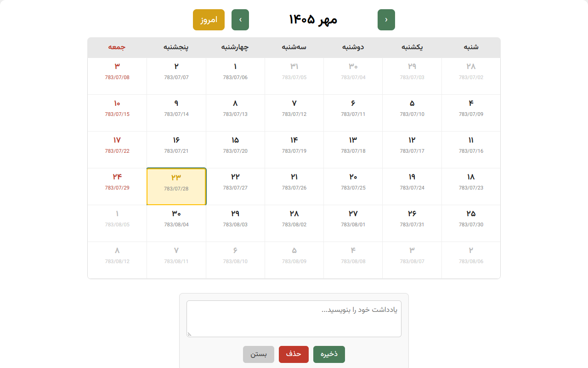Open day ۹ dated 783/07/14
The height and width of the screenshot is (368, 588).
176,113
